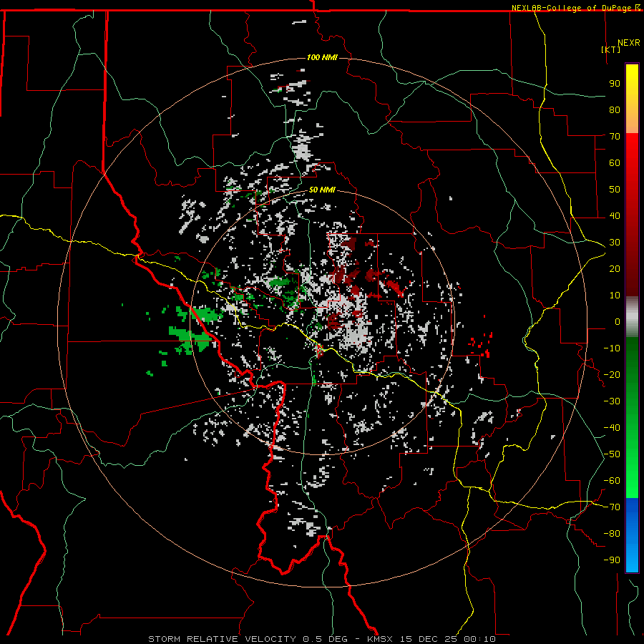The image size is (644, 644).
Task: Click the positive 90 scale value
Action: 615,84
